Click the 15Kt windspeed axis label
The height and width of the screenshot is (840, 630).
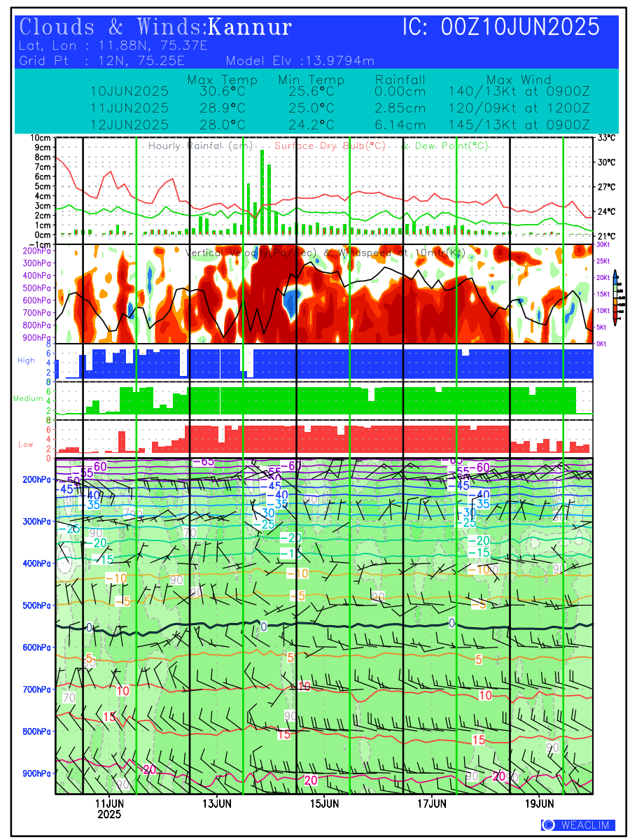(602, 294)
